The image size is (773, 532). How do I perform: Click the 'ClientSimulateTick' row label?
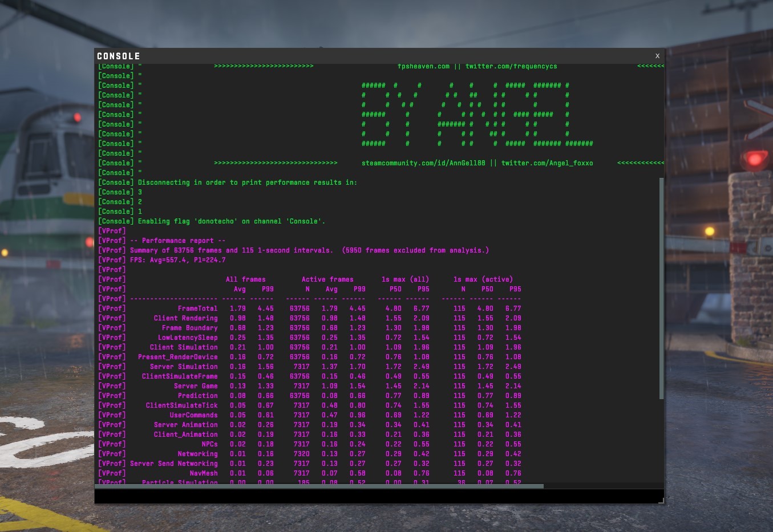point(182,405)
